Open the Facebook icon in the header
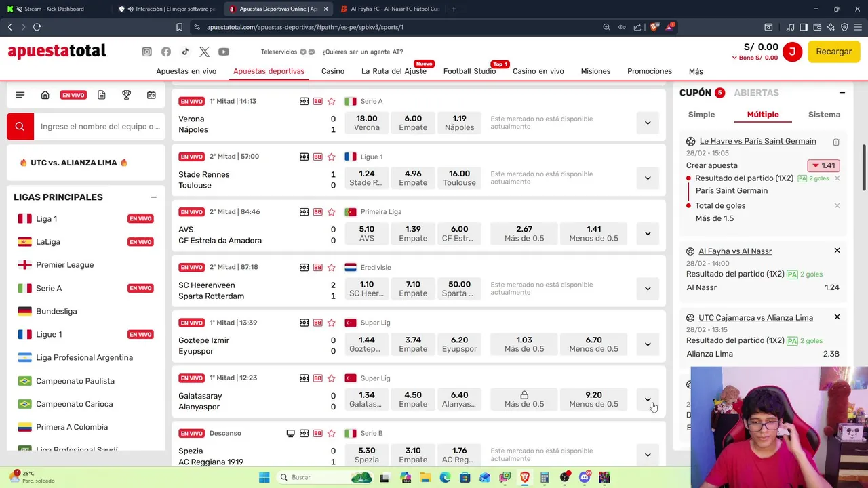Screen dimensions: 868x488 (166, 52)
